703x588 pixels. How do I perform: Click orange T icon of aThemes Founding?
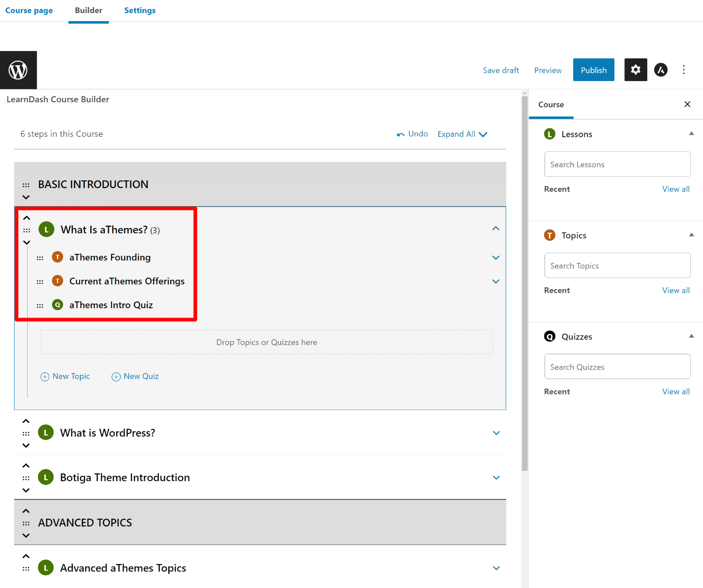tap(58, 257)
